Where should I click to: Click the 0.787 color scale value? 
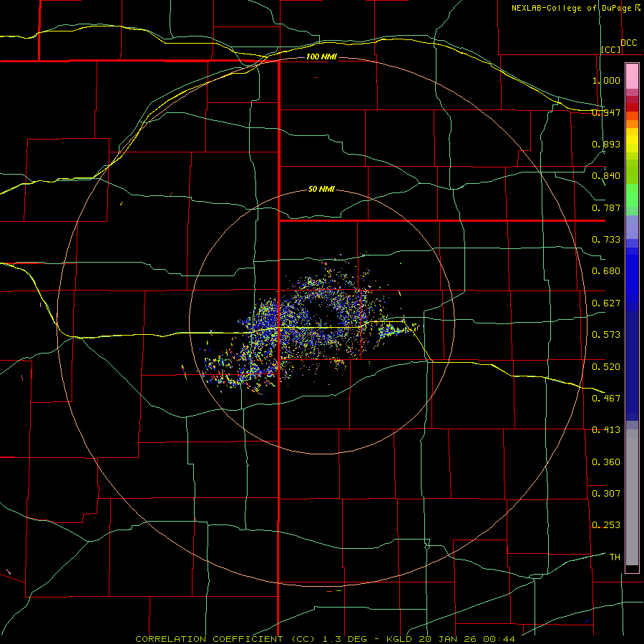(x=606, y=208)
